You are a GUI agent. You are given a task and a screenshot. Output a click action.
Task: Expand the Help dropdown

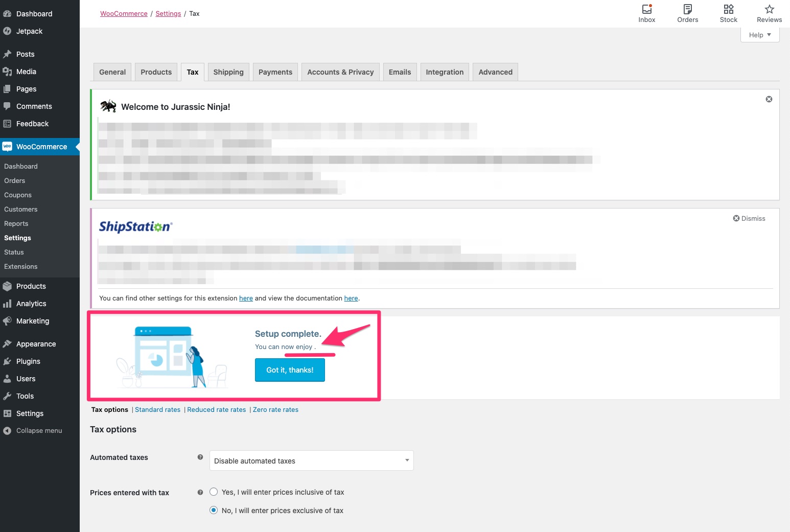tap(760, 35)
